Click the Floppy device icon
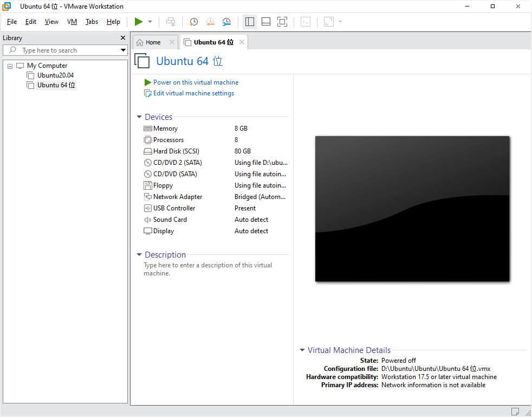 pyautogui.click(x=147, y=185)
